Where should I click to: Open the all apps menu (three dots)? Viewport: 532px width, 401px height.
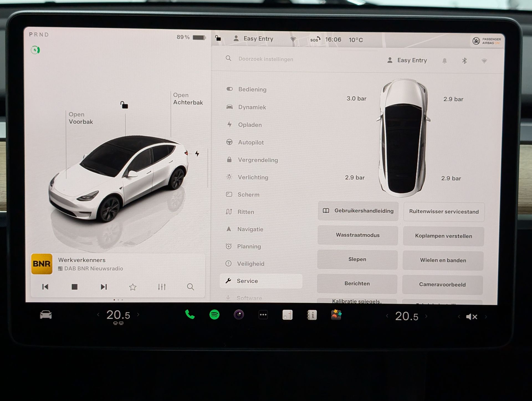(263, 315)
